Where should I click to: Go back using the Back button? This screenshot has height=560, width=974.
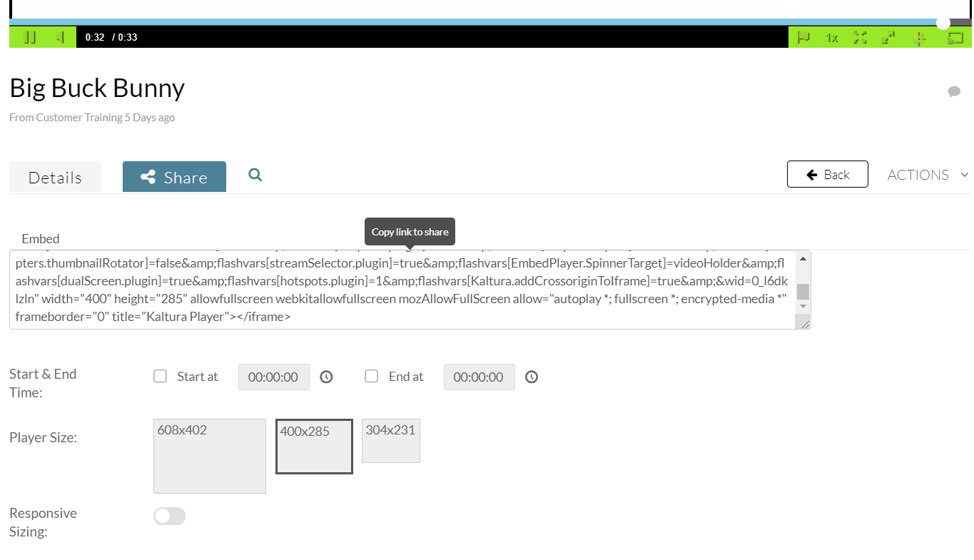click(x=828, y=174)
